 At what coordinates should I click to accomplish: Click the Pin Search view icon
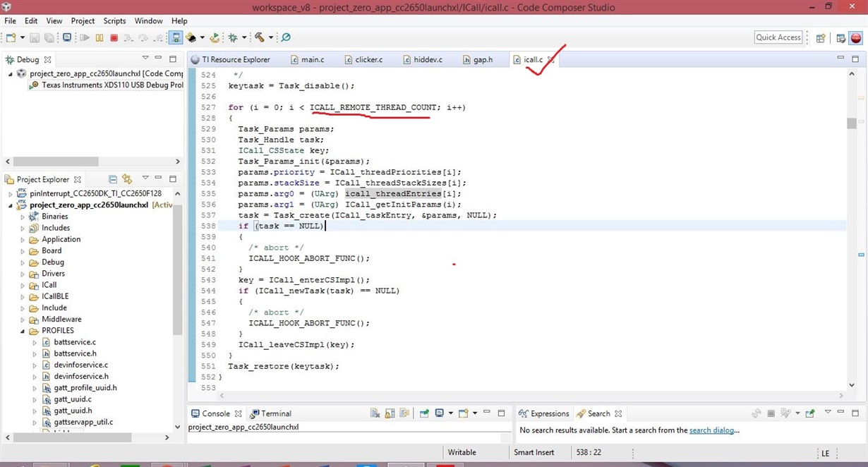point(810,413)
